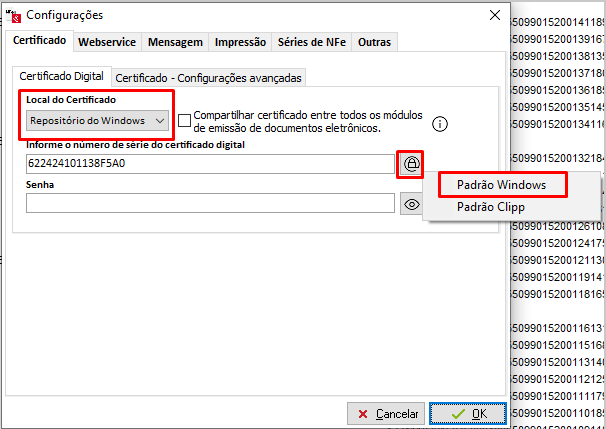Focus the Senha password field
This screenshot has width=606, height=429.
210,204
